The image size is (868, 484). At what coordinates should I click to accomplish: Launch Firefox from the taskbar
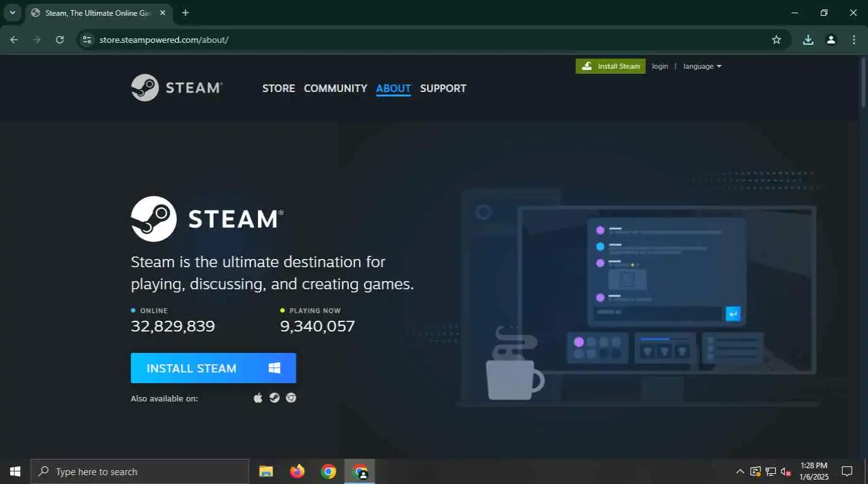[x=297, y=471]
